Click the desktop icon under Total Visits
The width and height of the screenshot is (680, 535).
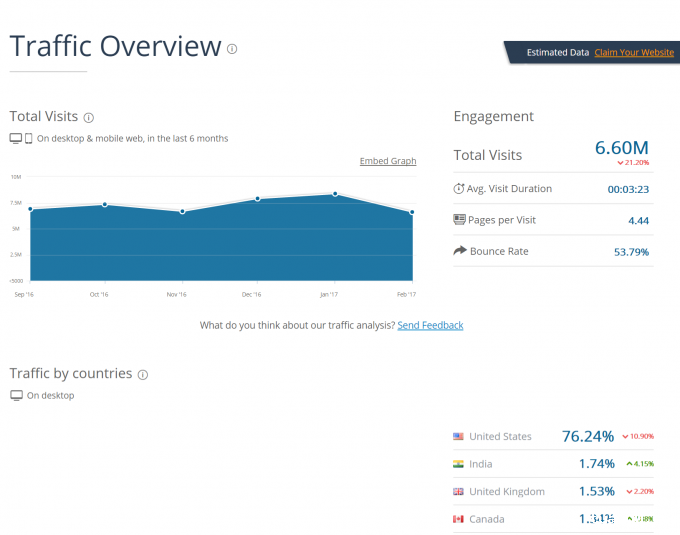click(x=15, y=138)
